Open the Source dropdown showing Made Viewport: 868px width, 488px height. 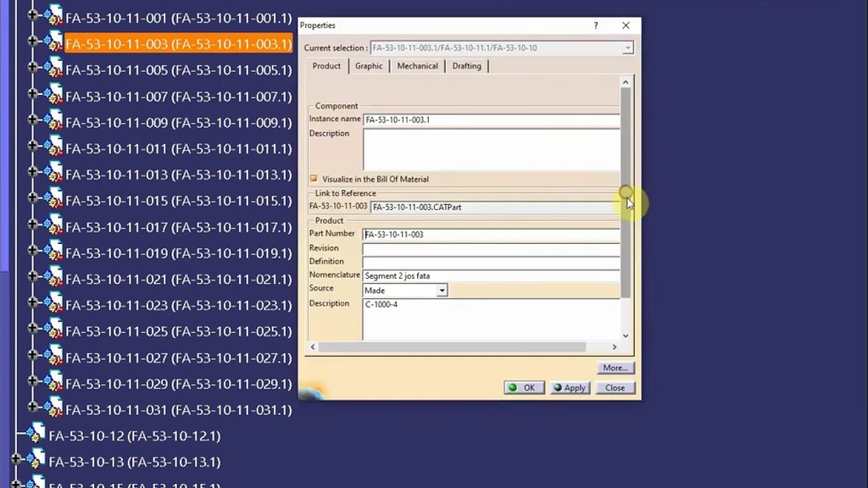tap(442, 290)
